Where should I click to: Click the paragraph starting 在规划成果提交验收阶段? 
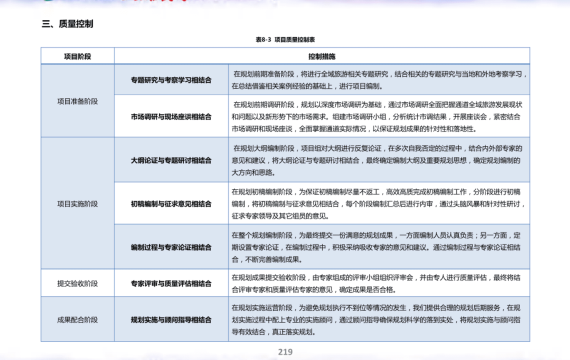click(376, 283)
